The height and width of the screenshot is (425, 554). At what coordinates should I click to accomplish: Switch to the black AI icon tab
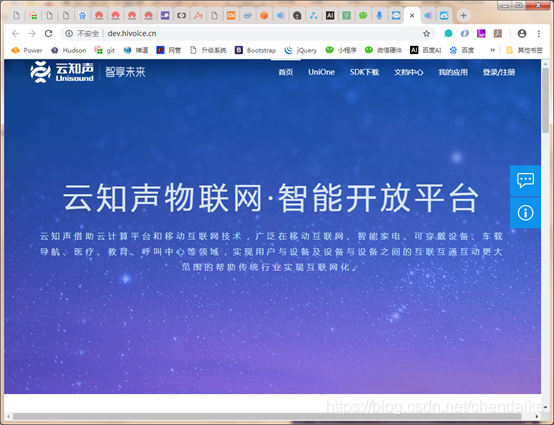[330, 16]
